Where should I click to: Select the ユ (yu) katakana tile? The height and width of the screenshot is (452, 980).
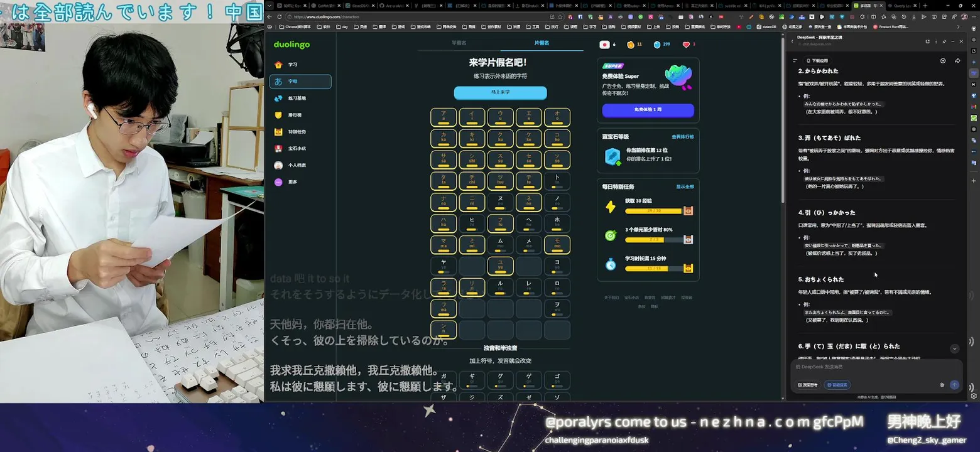[x=500, y=266]
